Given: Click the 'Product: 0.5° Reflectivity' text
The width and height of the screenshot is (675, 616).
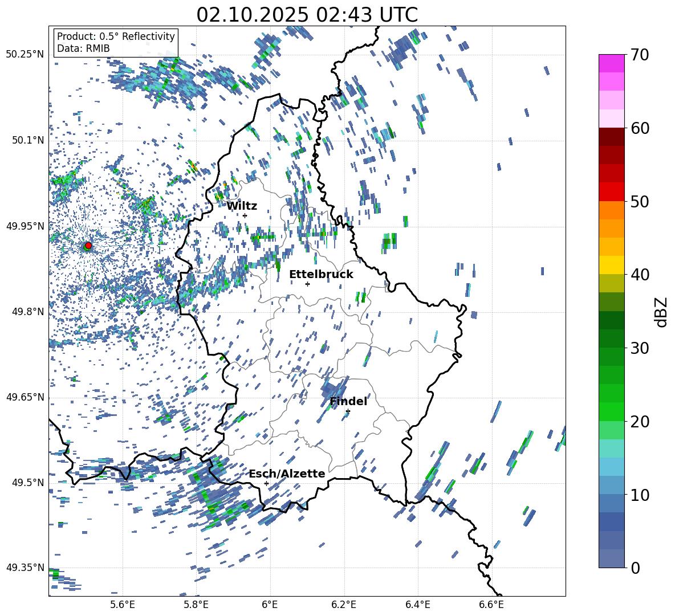Looking at the screenshot, I should pos(116,36).
